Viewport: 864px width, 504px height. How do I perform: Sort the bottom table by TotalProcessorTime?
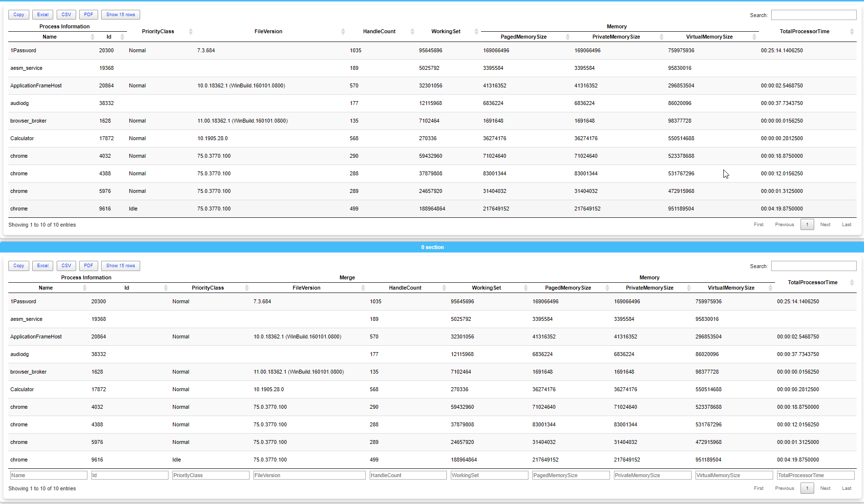point(813,282)
